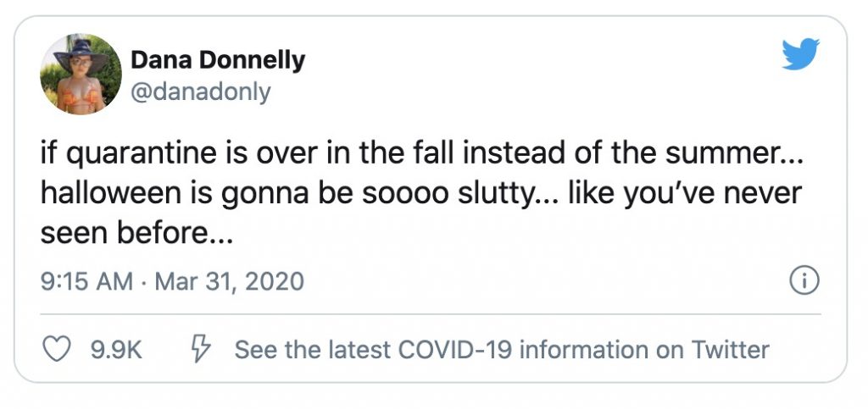This screenshot has height=410, width=868.
Task: Click the Twitter bird logo
Action: [x=800, y=55]
